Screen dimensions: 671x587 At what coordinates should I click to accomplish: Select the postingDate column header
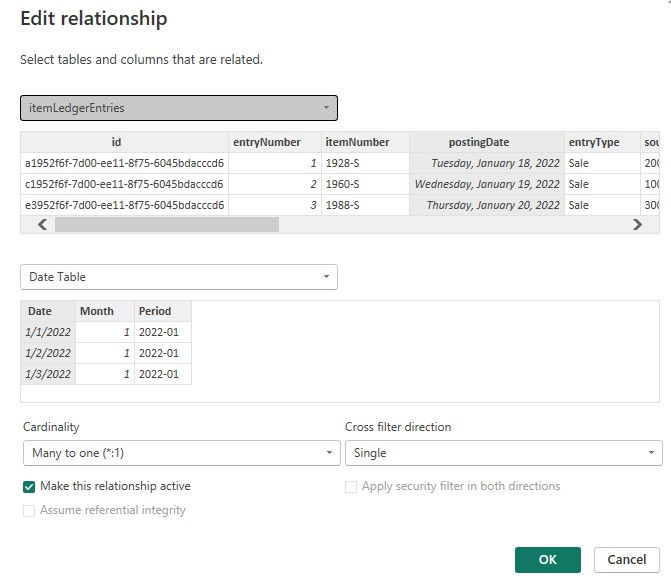(x=487, y=142)
